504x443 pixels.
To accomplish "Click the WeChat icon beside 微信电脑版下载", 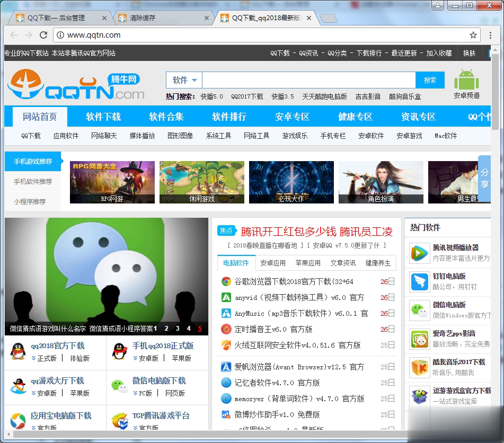I will [120, 386].
